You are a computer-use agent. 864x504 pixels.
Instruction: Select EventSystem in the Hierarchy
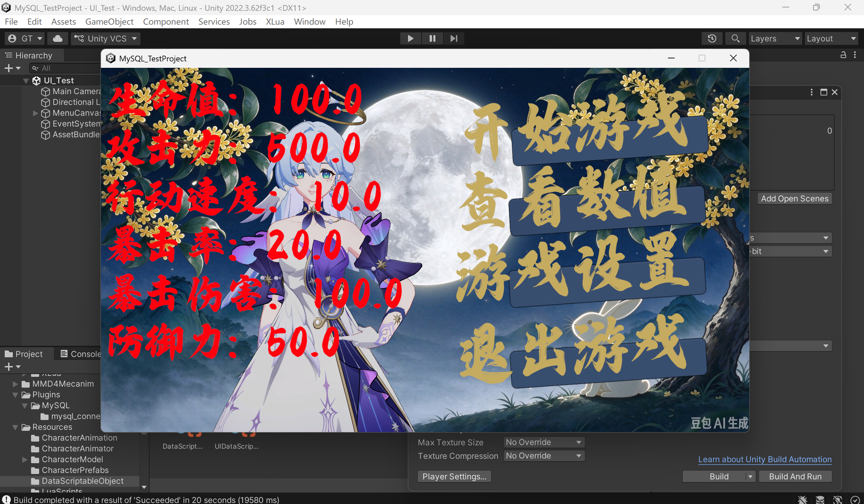click(72, 124)
